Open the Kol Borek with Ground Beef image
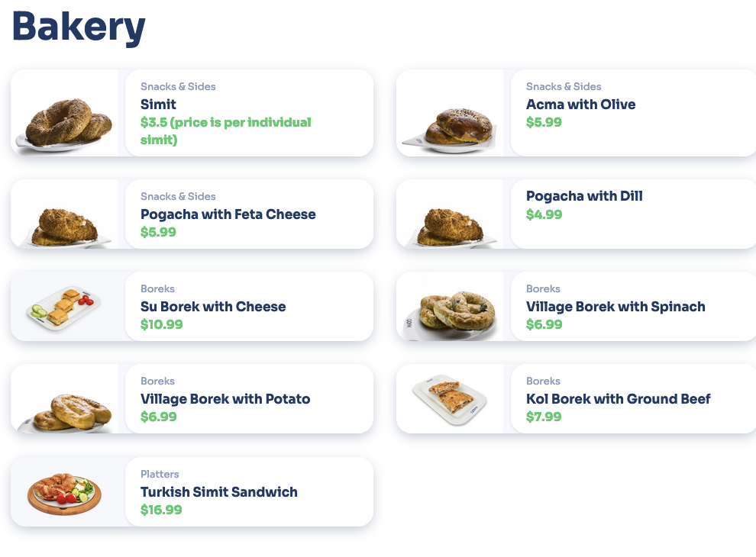 (x=451, y=398)
